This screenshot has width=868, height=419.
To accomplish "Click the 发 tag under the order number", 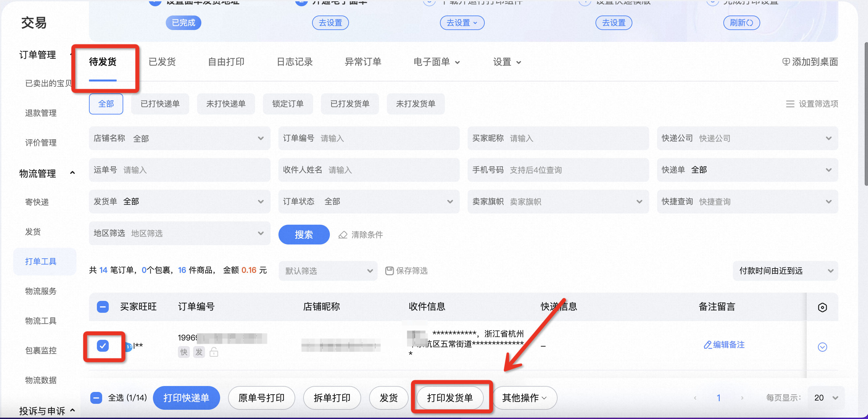I will pyautogui.click(x=199, y=352).
